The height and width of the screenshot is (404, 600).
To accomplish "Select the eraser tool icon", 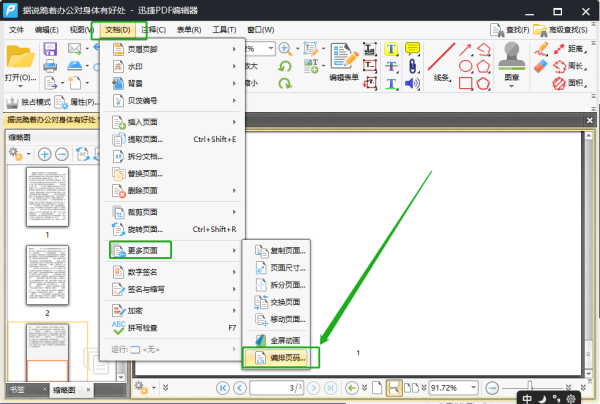I will click(540, 66).
